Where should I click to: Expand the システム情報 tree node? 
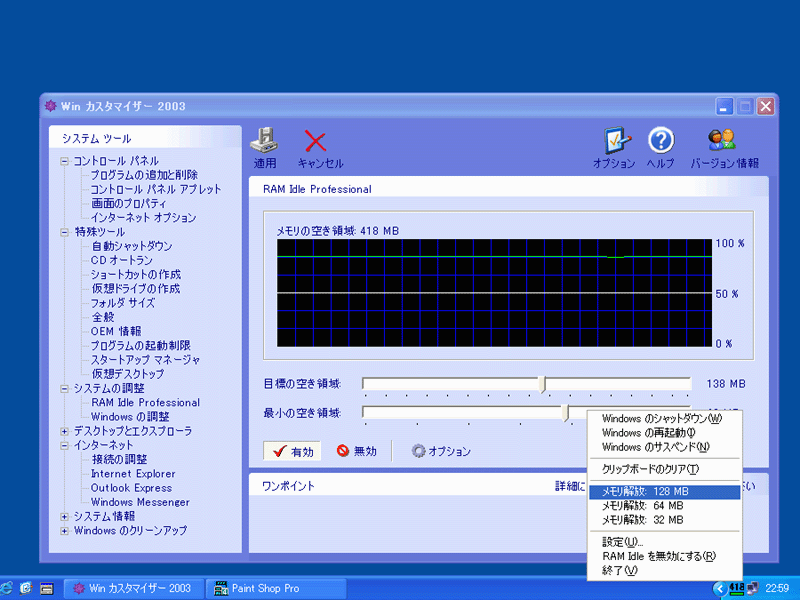click(64, 516)
